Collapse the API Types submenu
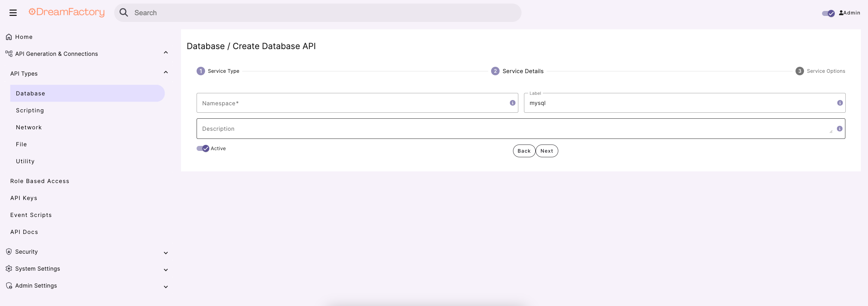The height and width of the screenshot is (306, 868). pos(165,72)
